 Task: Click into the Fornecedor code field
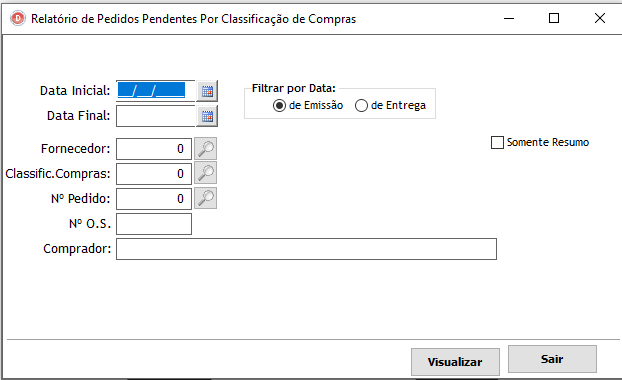coord(154,149)
